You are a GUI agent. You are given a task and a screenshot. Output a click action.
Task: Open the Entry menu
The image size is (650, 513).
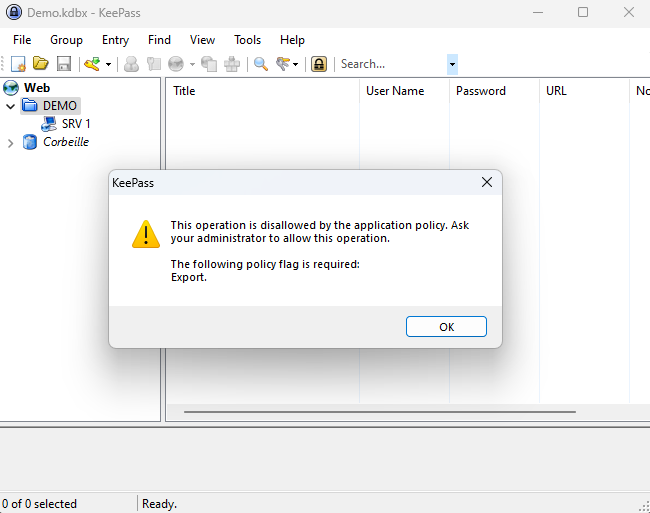(x=115, y=40)
